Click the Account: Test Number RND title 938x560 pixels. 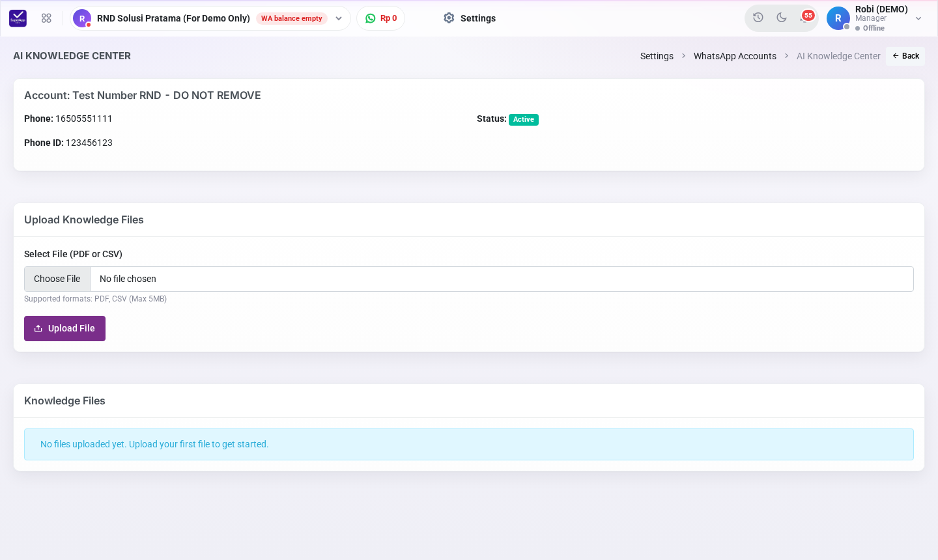click(x=143, y=95)
